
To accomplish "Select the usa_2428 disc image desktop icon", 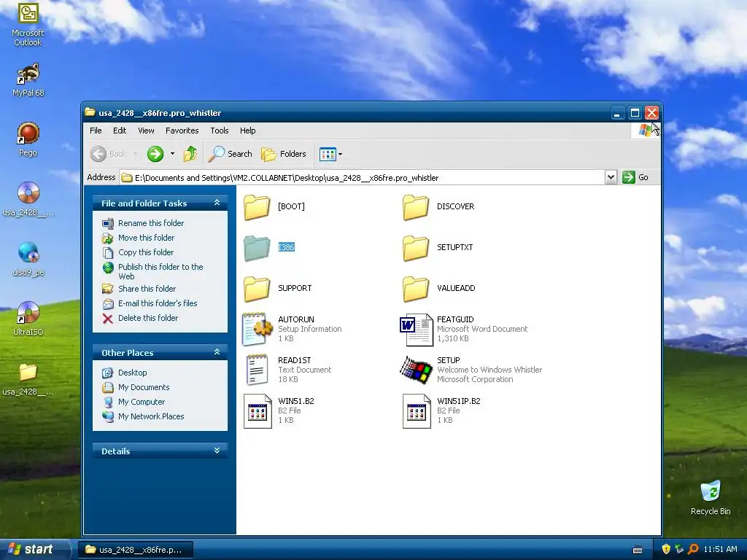I will 28,192.
